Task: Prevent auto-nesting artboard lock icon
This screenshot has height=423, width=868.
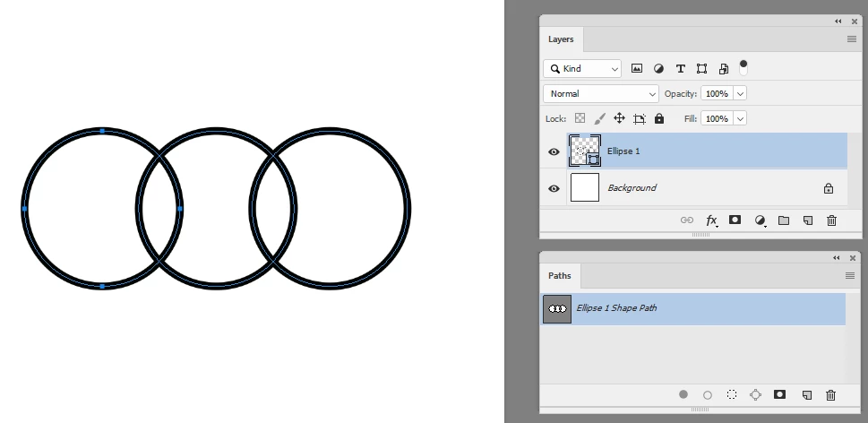Action: coord(640,118)
